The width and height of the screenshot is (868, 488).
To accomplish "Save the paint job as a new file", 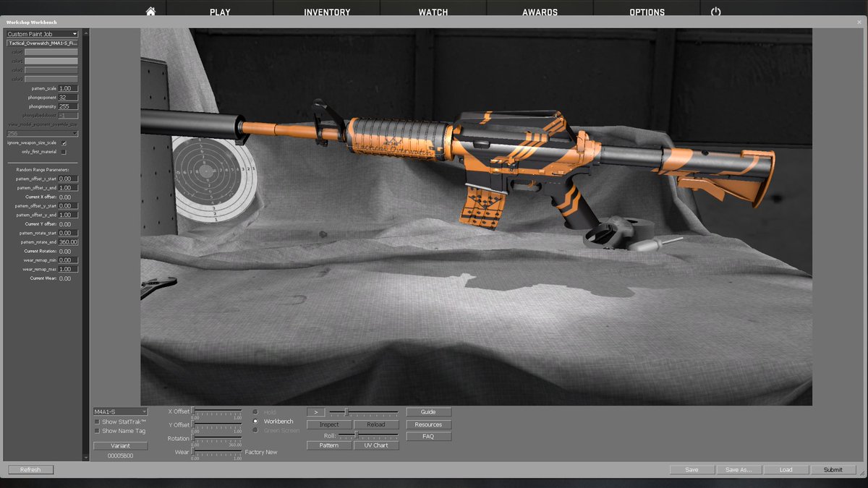I will tap(738, 469).
